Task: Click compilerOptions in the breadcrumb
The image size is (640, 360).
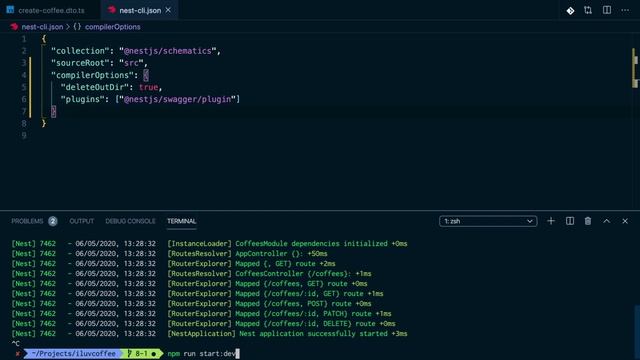Action: (x=113, y=27)
